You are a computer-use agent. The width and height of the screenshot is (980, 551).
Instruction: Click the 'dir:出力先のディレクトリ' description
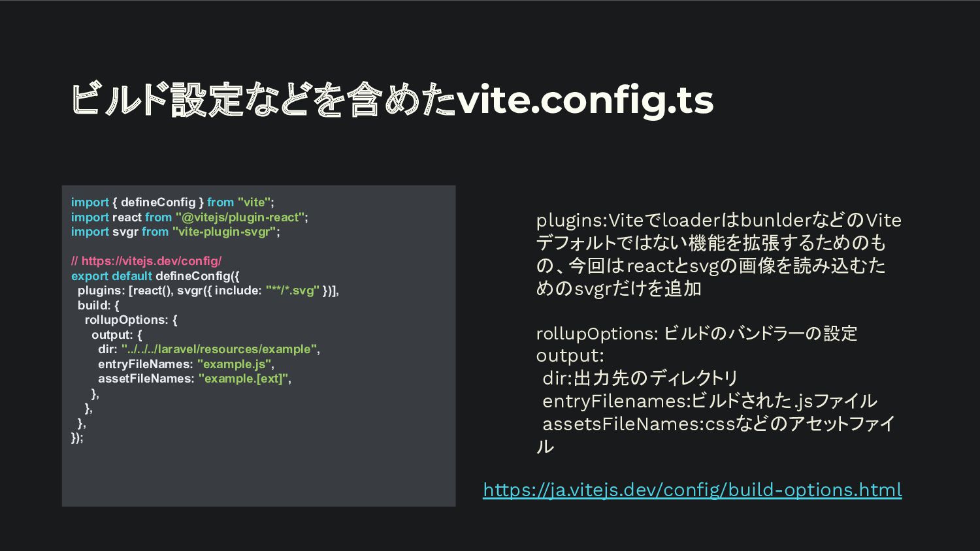click(x=640, y=378)
